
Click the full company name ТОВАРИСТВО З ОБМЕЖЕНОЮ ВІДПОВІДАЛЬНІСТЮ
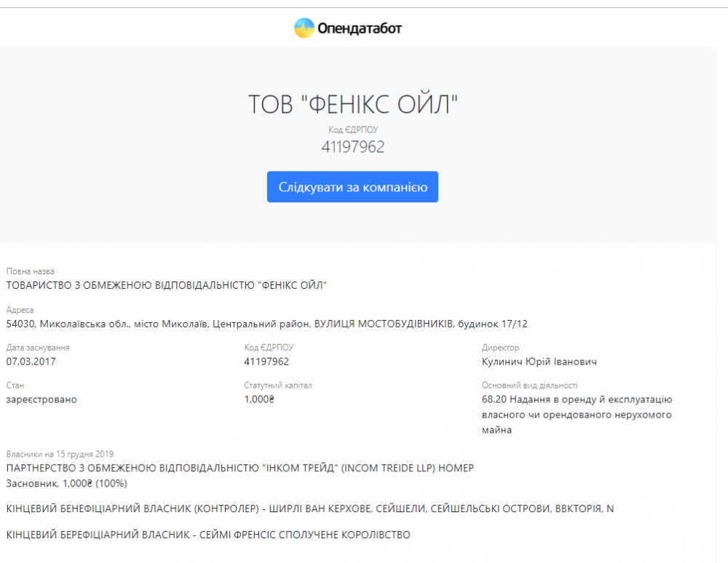click(167, 285)
